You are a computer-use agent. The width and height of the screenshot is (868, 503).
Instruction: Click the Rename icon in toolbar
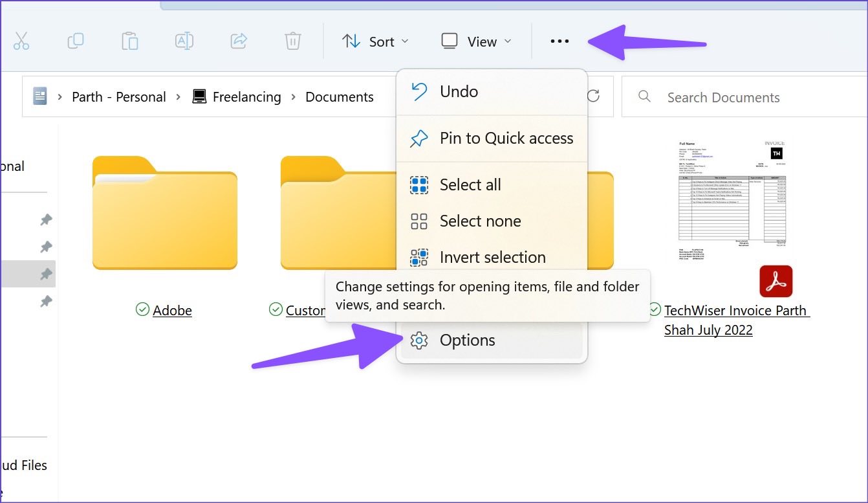184,41
